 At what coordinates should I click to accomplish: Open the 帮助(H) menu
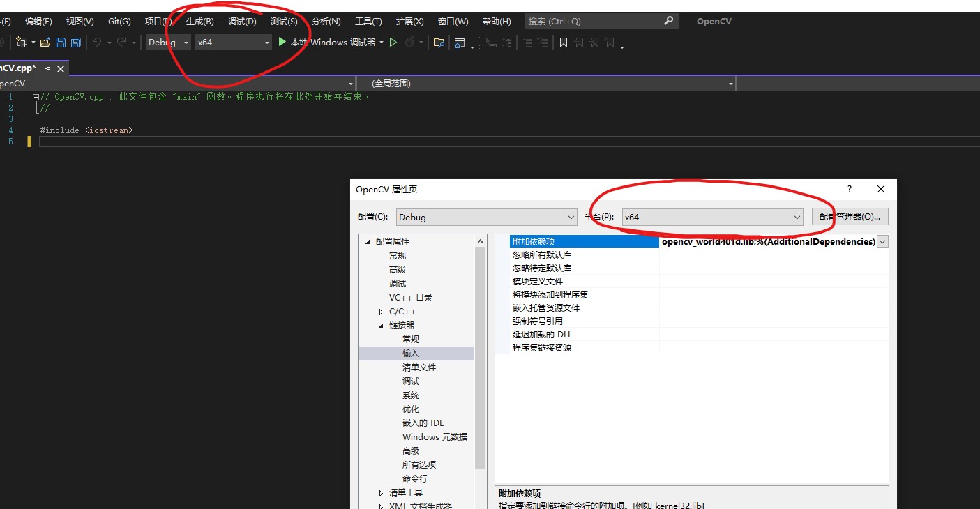tap(497, 22)
